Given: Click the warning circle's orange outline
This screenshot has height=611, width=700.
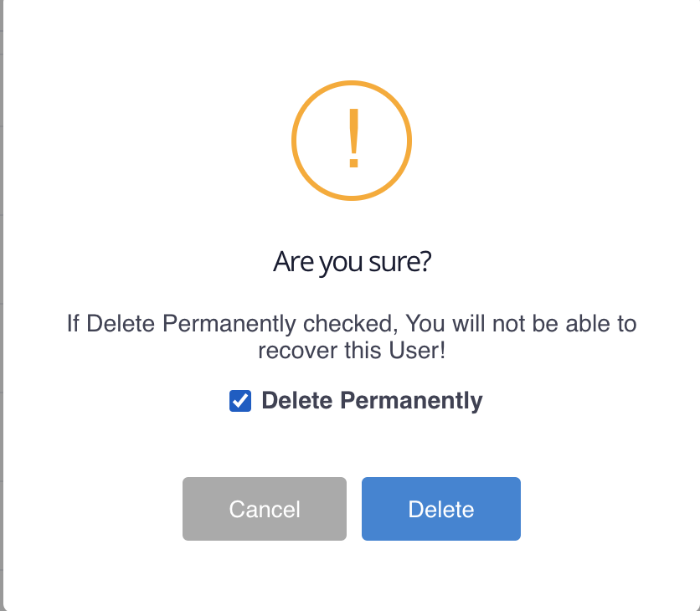Looking at the screenshot, I should [352, 83].
